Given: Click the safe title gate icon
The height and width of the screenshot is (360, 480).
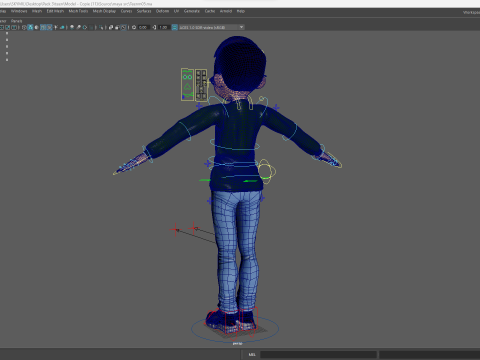Looking at the screenshot, I should pos(14,27).
